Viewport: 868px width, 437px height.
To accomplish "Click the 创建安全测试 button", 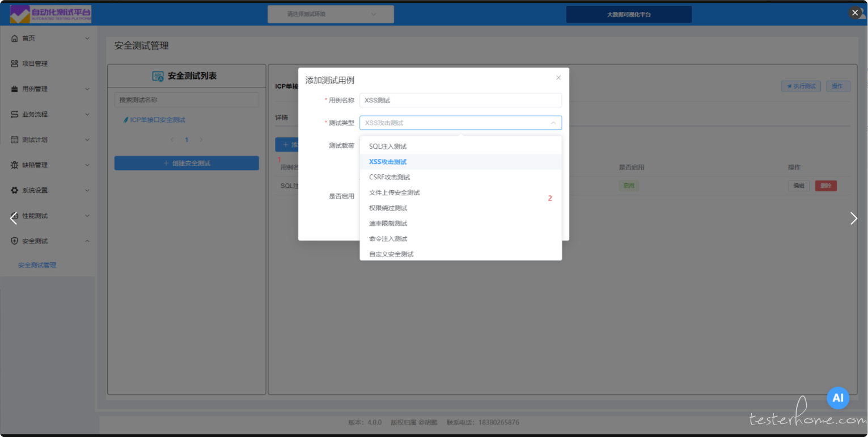I will pos(187,163).
